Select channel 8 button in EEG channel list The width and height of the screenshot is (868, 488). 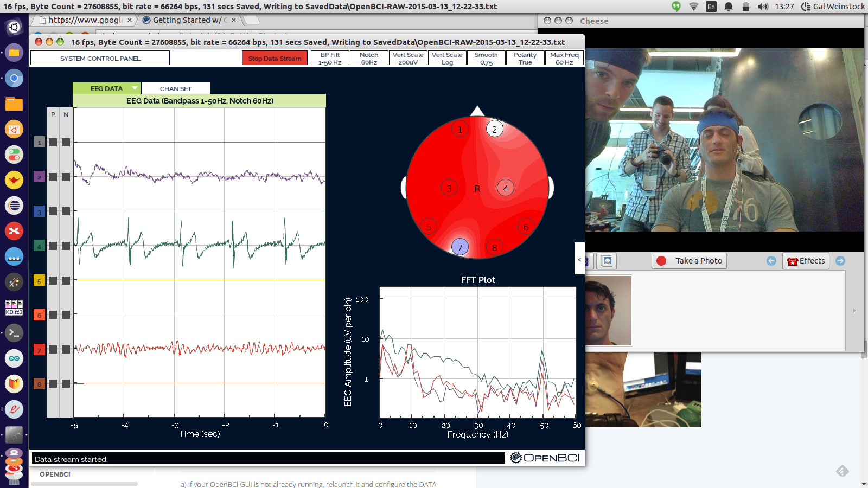pyautogui.click(x=39, y=384)
